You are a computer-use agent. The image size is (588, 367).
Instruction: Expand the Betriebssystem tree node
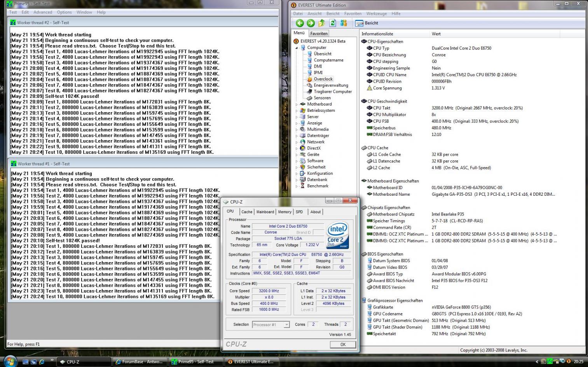pos(297,111)
